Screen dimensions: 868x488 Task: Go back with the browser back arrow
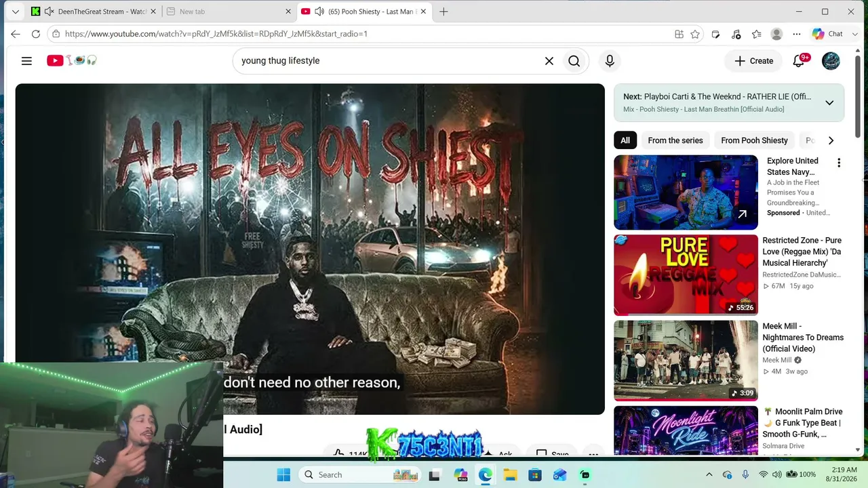pyautogui.click(x=16, y=34)
